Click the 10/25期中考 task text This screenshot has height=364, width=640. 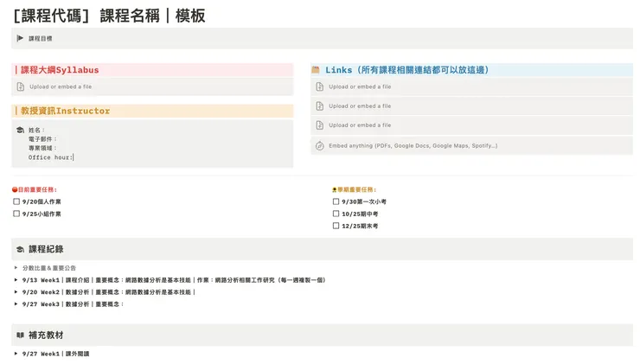tap(360, 214)
